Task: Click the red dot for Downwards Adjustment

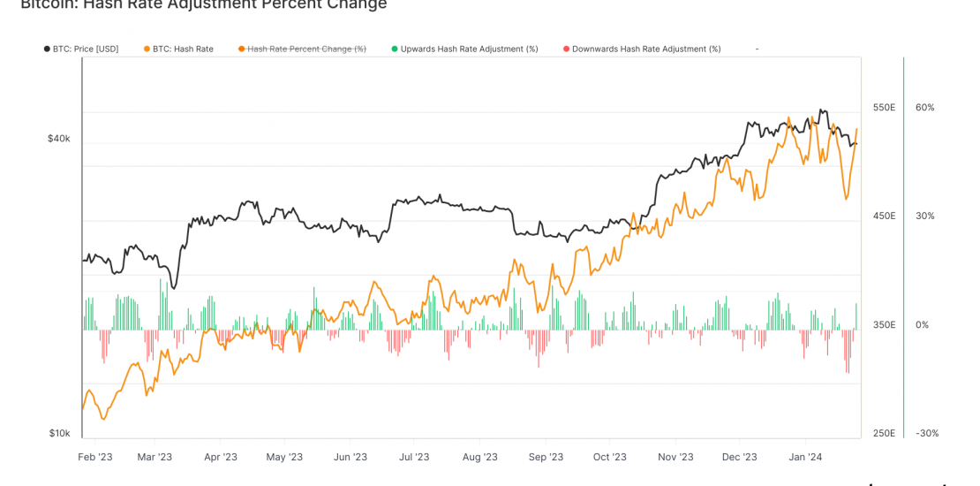Action: (566, 49)
